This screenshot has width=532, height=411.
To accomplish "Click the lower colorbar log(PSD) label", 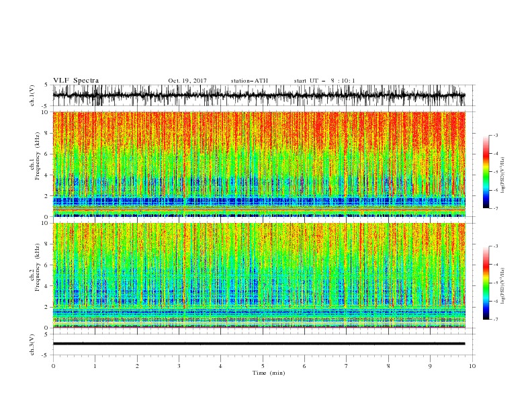I will pos(502,286).
